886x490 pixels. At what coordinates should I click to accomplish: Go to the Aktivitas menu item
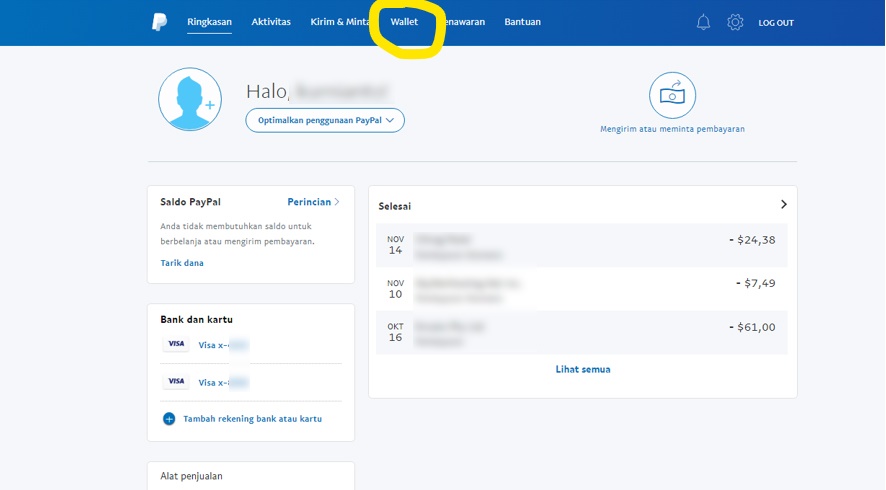271,22
